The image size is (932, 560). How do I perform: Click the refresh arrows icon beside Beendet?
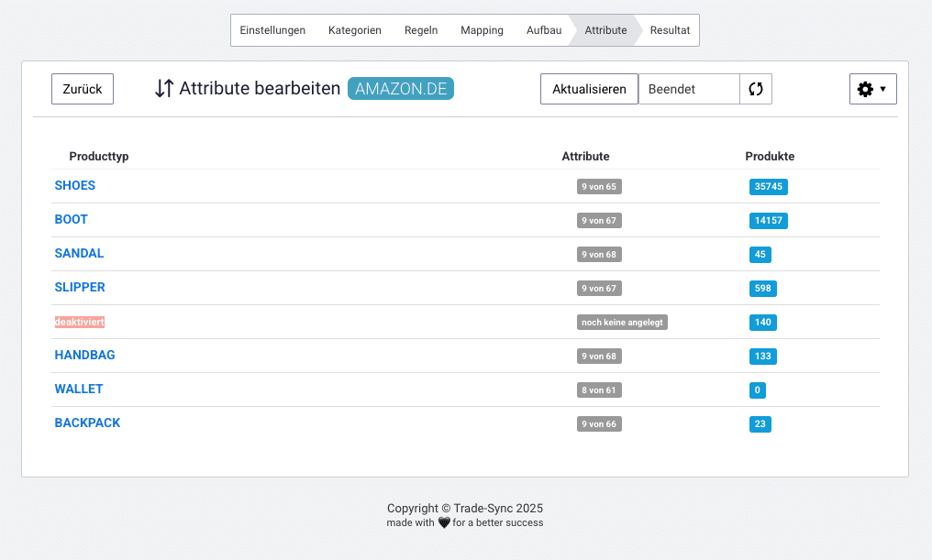coord(756,89)
